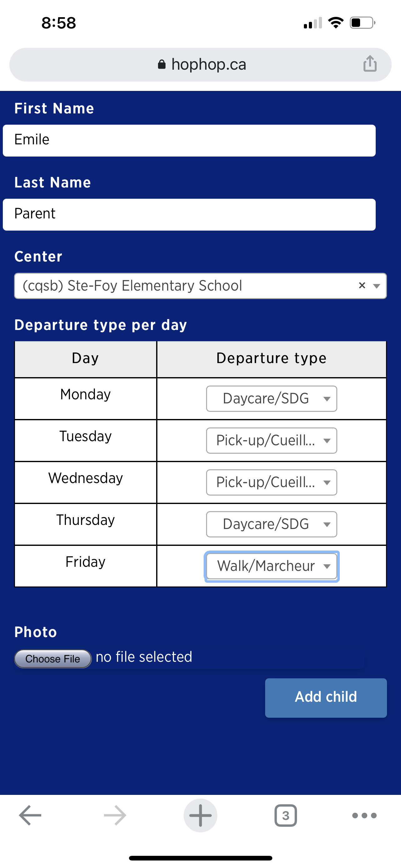Click the Add child button
This screenshot has width=401, height=868.
pyautogui.click(x=326, y=698)
